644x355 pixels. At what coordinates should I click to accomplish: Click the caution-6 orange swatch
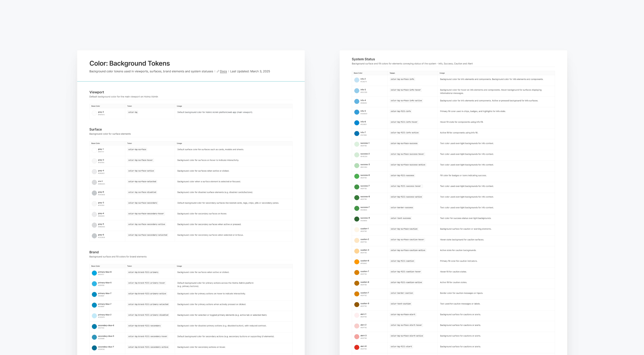coord(357,262)
